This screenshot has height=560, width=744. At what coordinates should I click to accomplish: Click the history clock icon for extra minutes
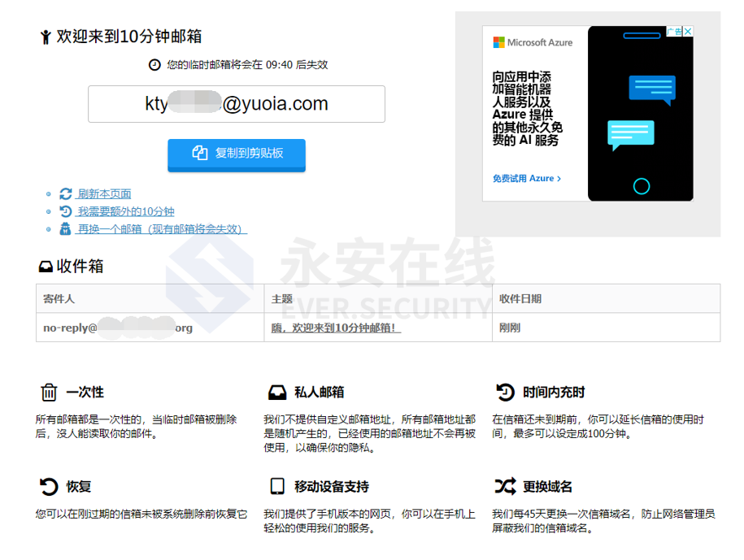tap(66, 211)
